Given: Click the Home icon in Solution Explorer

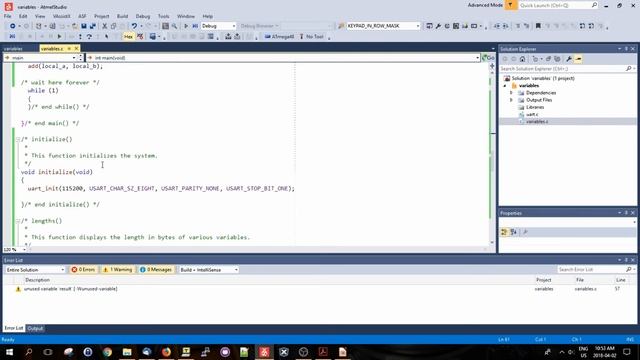Looking at the screenshot, I should coord(522,59).
